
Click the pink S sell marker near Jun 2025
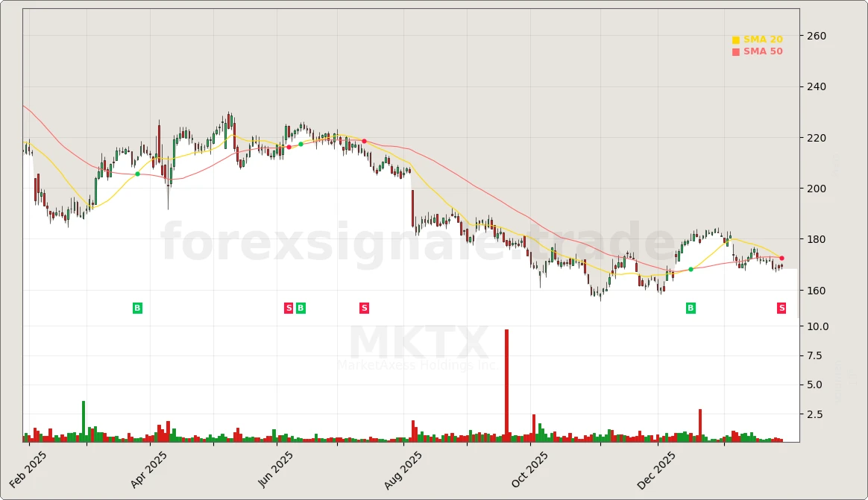tap(288, 307)
